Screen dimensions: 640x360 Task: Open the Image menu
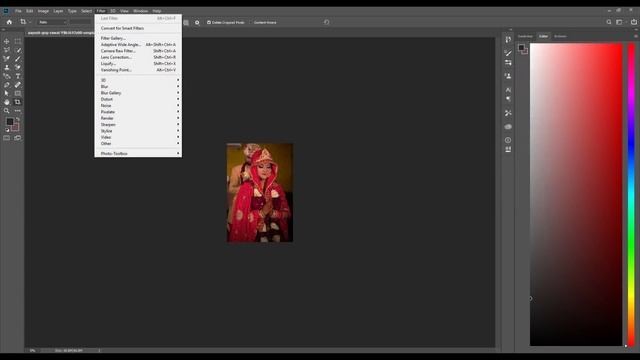click(x=43, y=11)
